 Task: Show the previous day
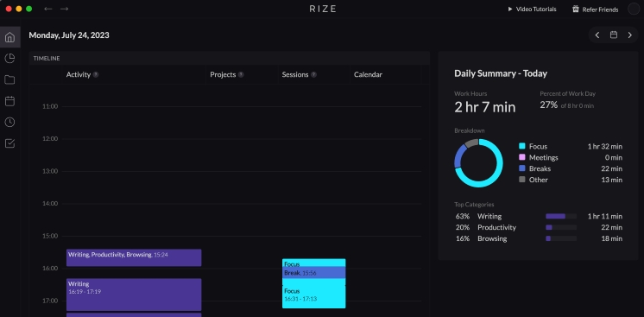pos(597,35)
